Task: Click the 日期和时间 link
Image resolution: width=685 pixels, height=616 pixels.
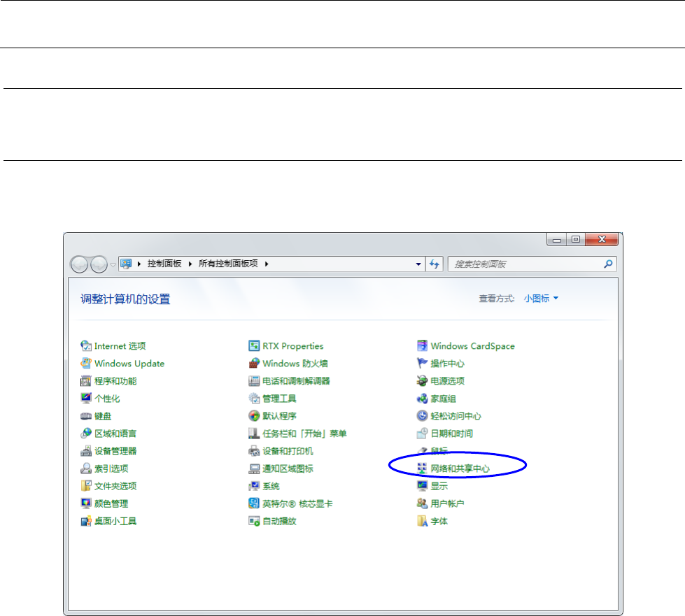Action: pos(452,434)
